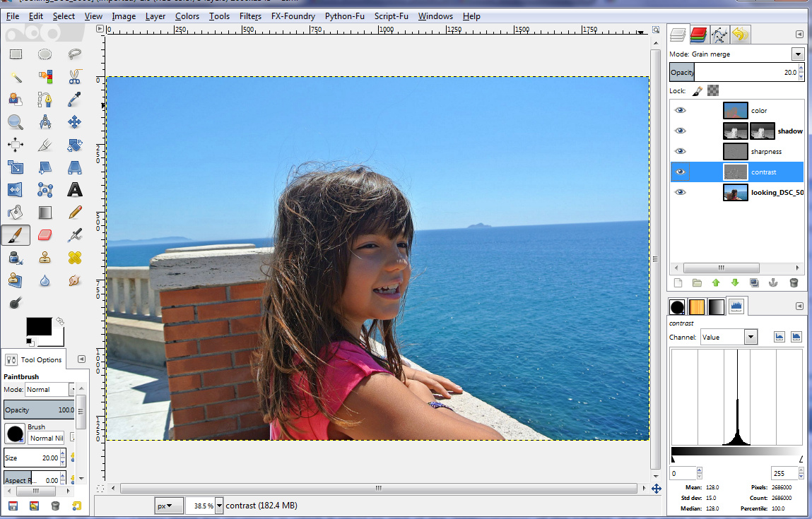The height and width of the screenshot is (519, 812).
Task: Select the Rectangle Select tool
Action: click(16, 54)
